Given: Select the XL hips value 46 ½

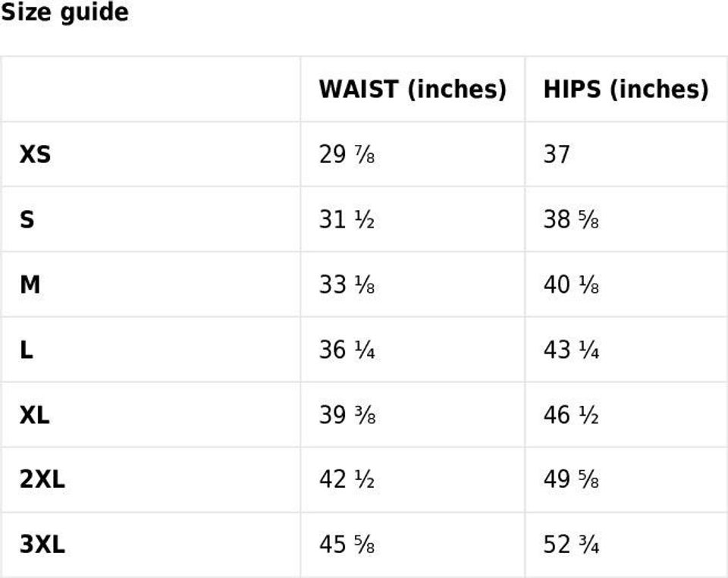Looking at the screenshot, I should coord(571,416).
